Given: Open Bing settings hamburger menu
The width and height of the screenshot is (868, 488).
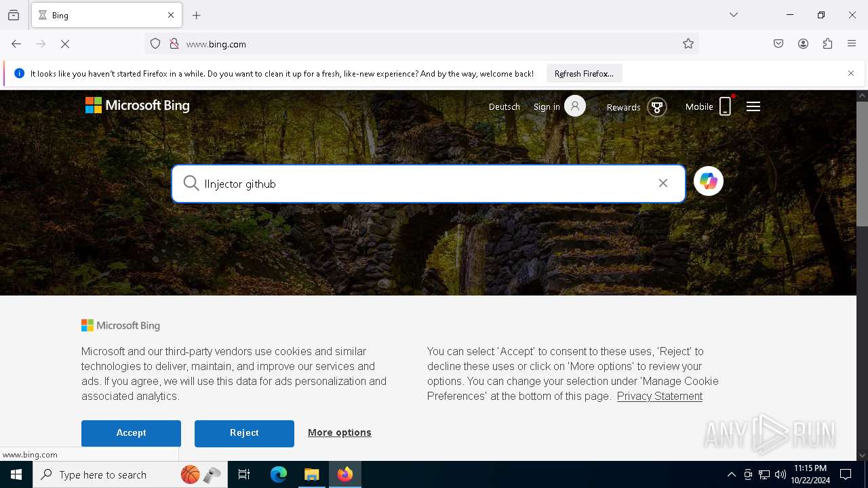Looking at the screenshot, I should coord(753,106).
